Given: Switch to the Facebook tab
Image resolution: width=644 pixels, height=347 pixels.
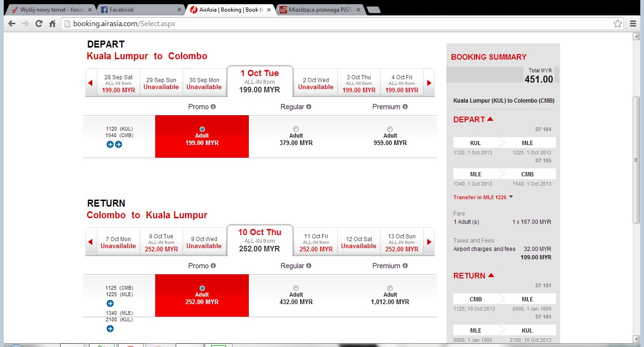Looking at the screenshot, I should click(140, 10).
